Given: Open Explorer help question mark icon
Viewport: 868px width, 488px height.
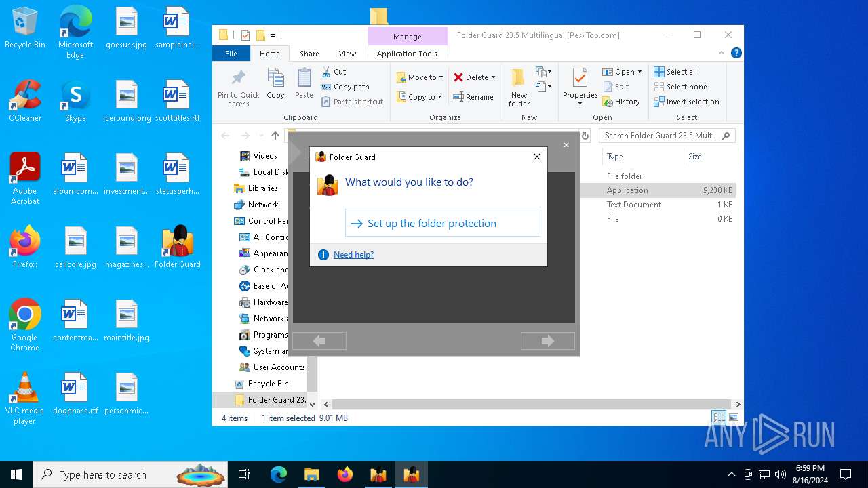Looking at the screenshot, I should pos(736,53).
